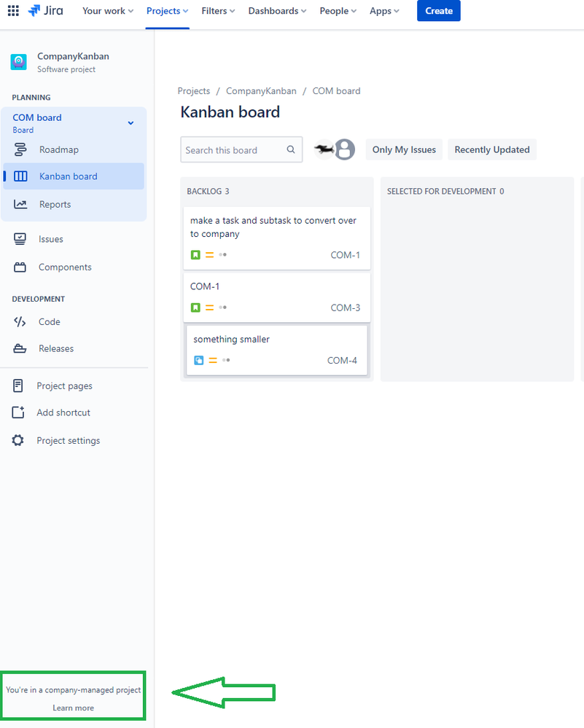Screen dimensions: 584x728
Task: Click the Project settings gear icon
Action: tap(17, 440)
